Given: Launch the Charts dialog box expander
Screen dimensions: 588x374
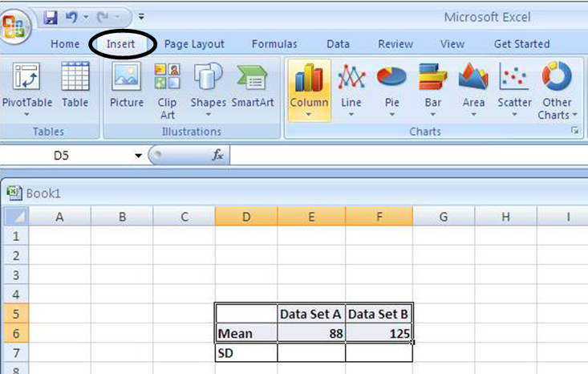Looking at the screenshot, I should (574, 130).
